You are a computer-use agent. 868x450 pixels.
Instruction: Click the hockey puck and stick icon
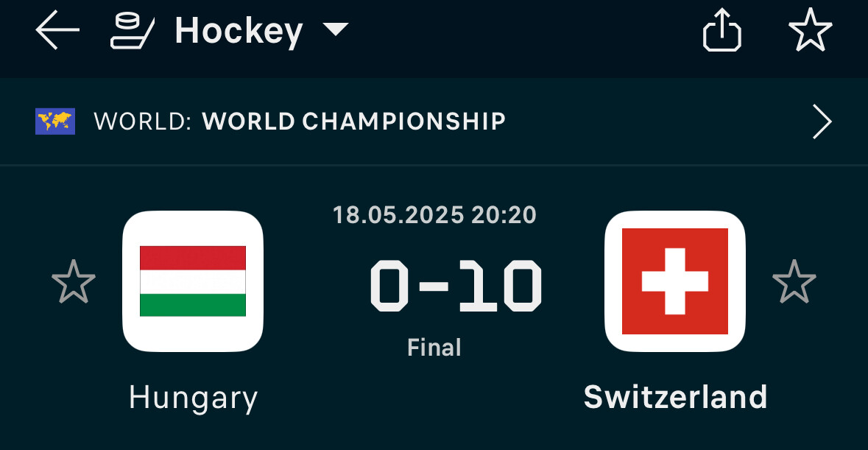click(133, 31)
